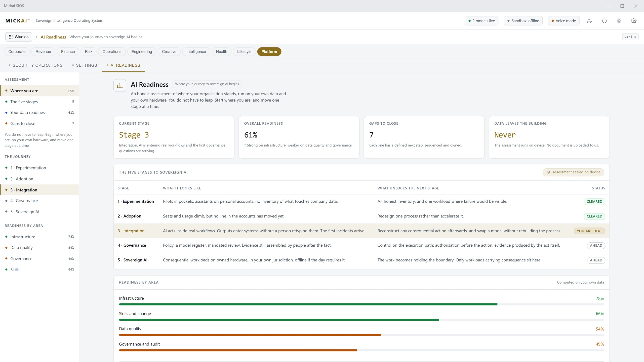644x362 pixels.
Task: Click the Studios grid dots icon
Action: pyautogui.click(x=11, y=37)
